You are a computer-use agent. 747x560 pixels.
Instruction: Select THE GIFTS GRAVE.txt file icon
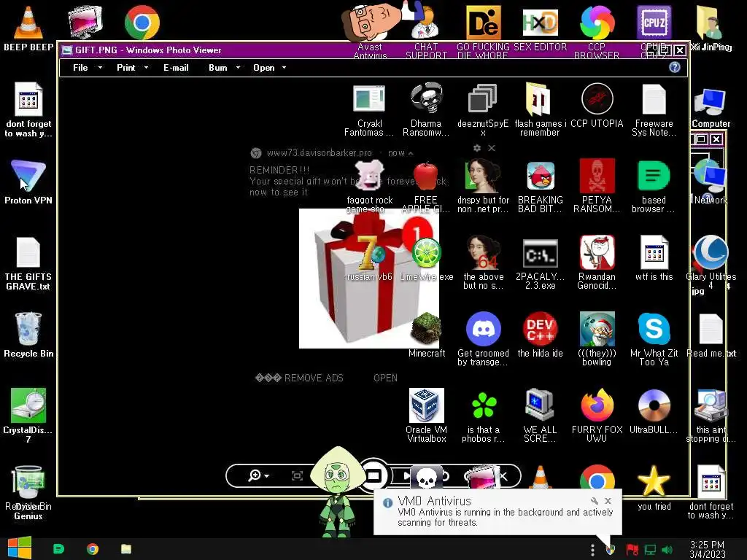coord(28,252)
